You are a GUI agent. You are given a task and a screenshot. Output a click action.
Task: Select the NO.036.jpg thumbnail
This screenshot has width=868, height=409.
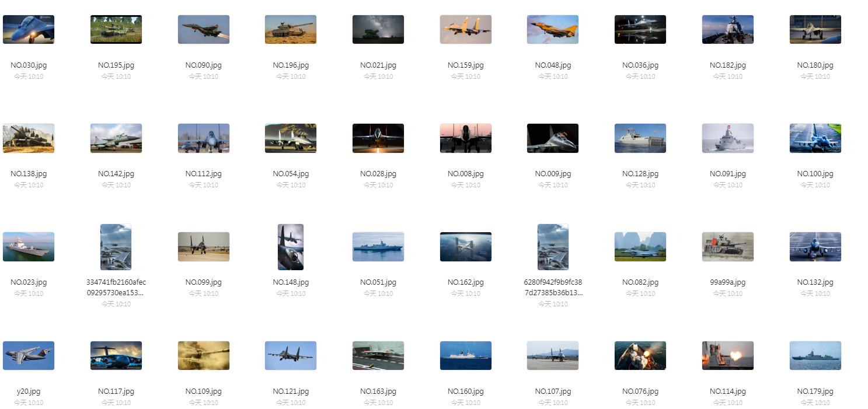tap(640, 30)
